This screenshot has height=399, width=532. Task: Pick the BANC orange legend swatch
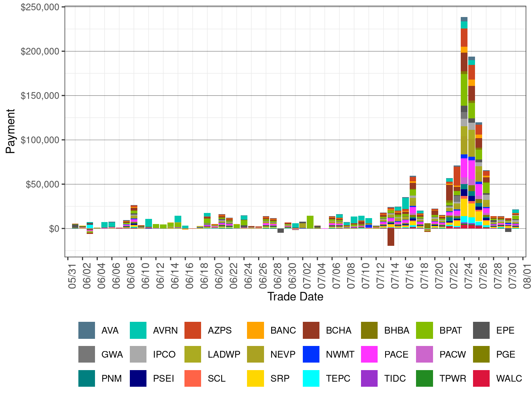click(255, 331)
